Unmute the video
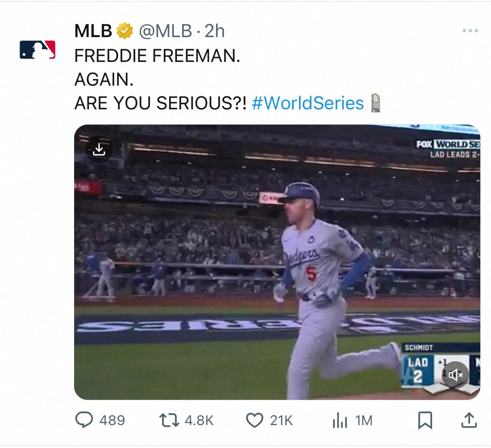 pyautogui.click(x=455, y=375)
